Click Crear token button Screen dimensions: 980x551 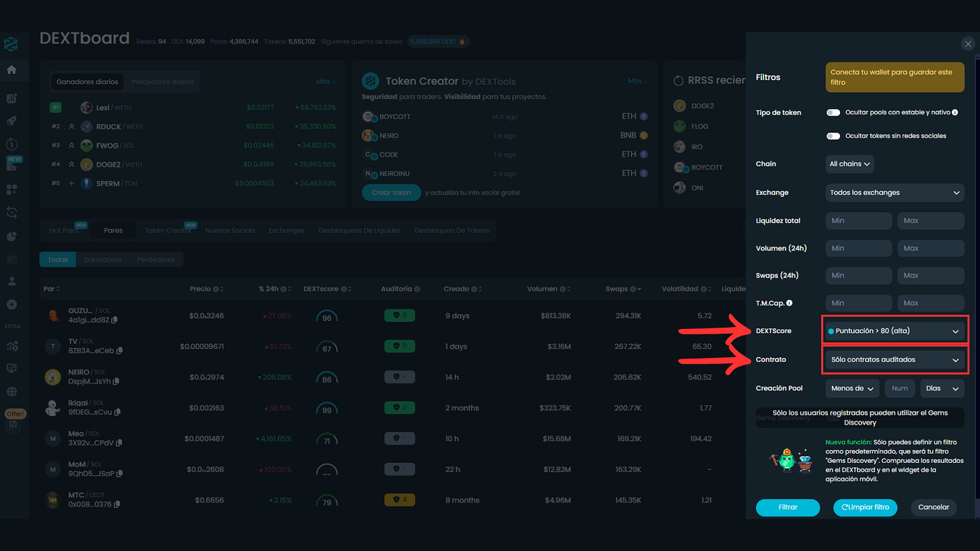391,192
